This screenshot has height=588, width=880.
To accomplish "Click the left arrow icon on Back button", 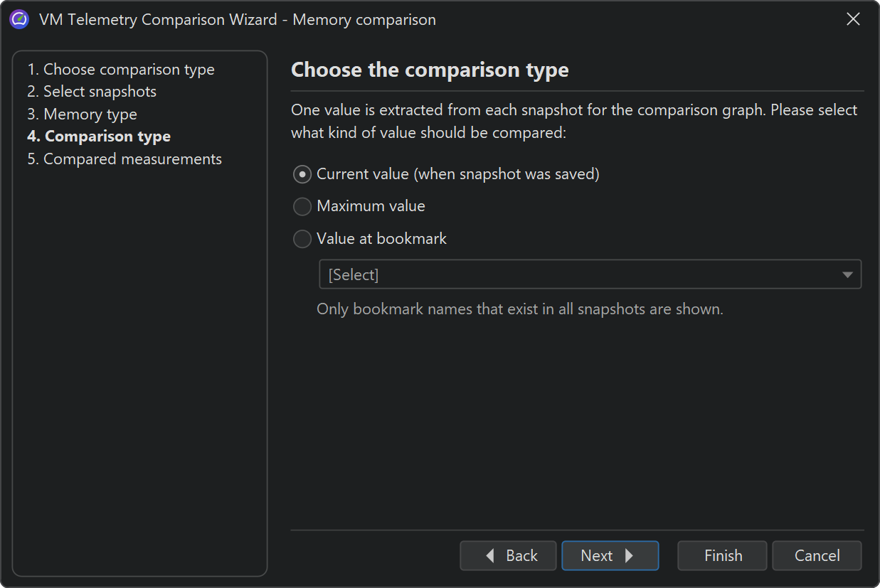I will pos(490,556).
